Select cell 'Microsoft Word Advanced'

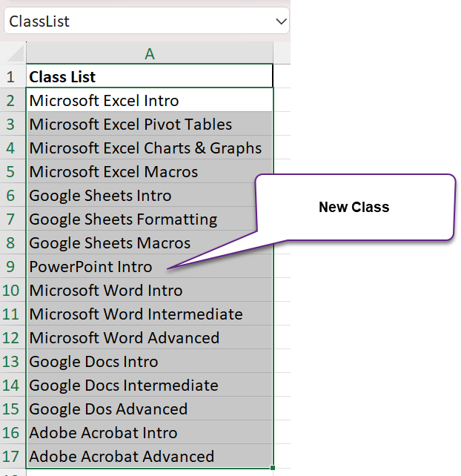tap(149, 337)
